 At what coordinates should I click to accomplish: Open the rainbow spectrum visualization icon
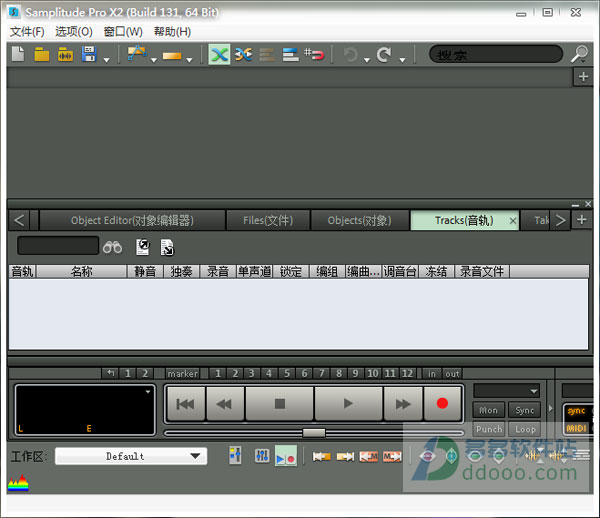[18, 483]
